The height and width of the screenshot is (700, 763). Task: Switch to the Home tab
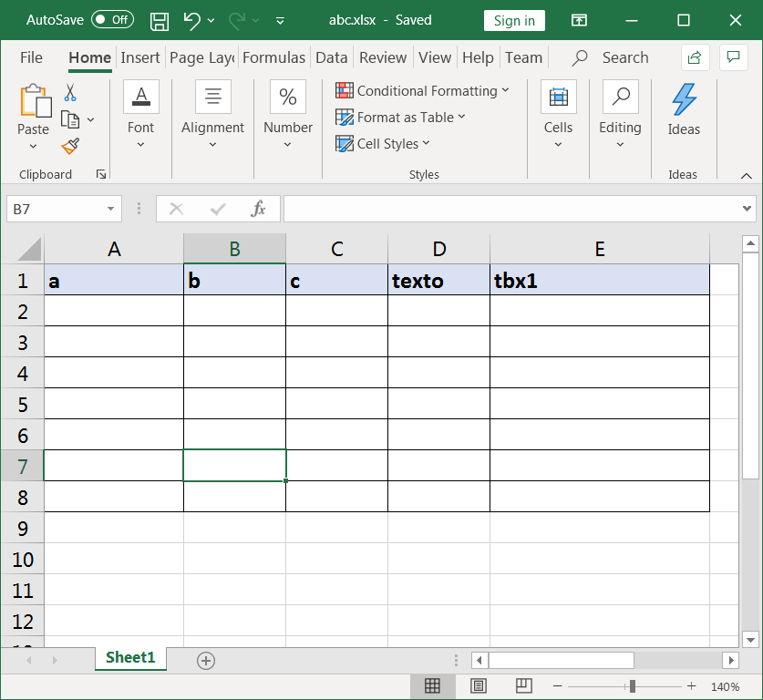90,57
